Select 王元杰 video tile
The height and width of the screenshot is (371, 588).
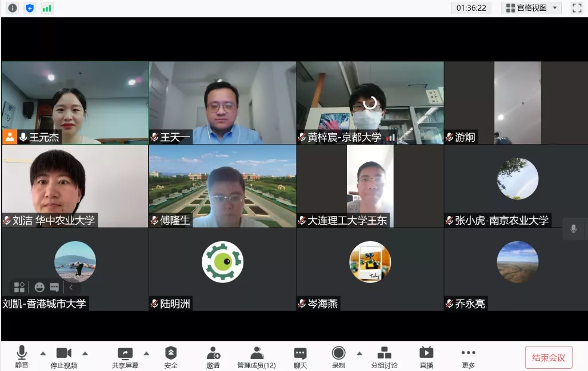75,103
